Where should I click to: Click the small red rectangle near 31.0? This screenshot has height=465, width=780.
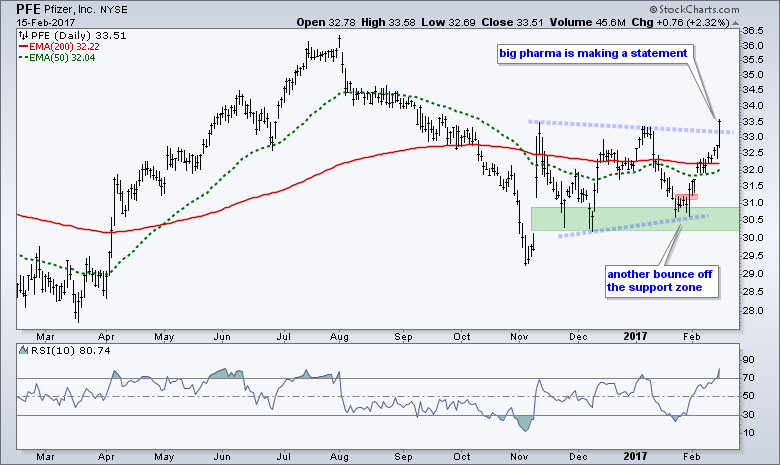click(687, 197)
